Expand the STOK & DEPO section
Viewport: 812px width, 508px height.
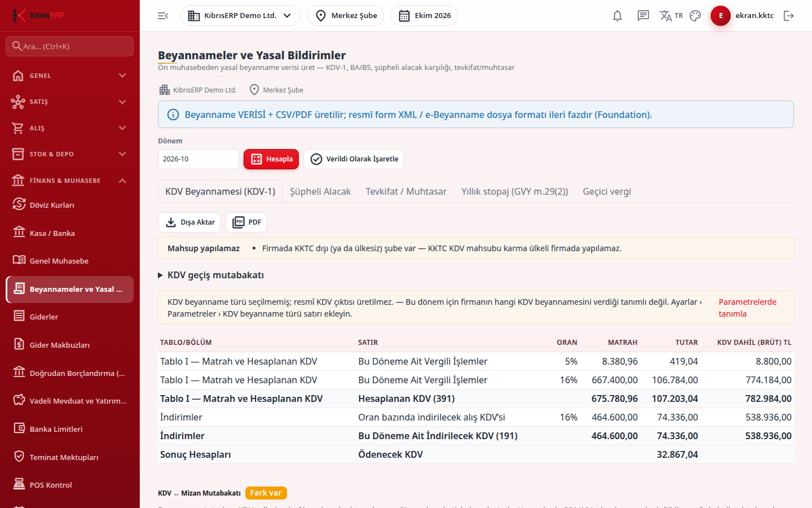pos(70,154)
